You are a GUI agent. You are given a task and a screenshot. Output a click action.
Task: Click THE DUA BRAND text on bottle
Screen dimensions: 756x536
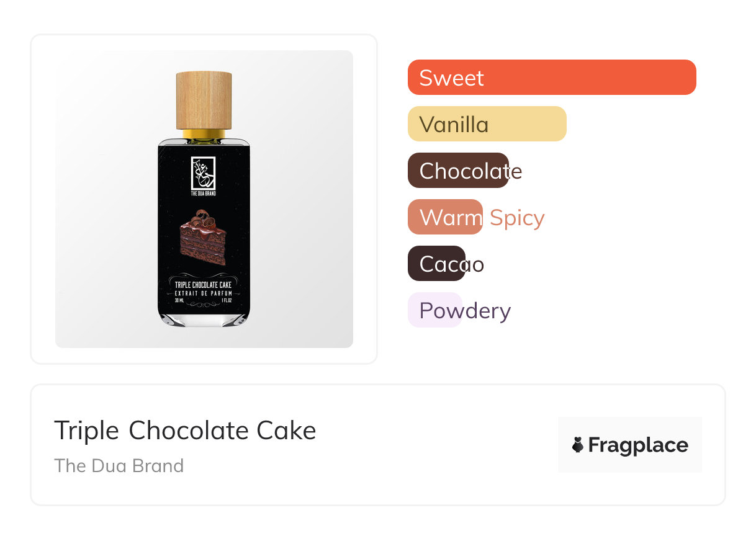[x=203, y=194]
